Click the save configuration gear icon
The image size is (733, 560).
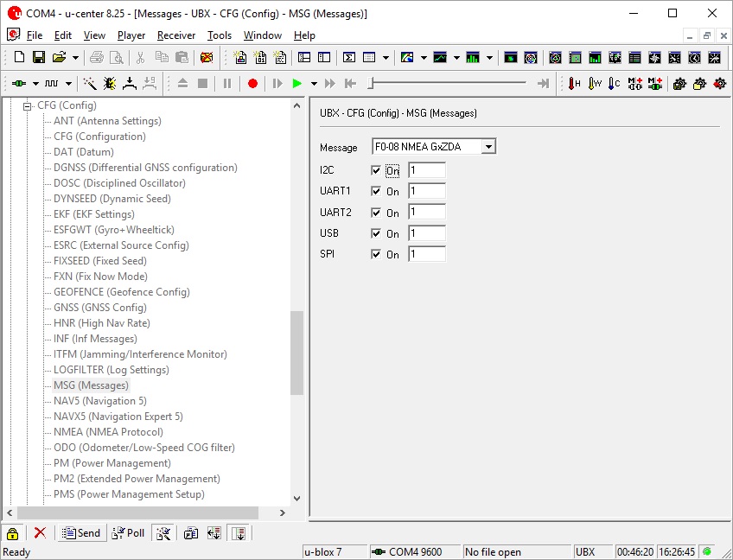pyautogui.click(x=679, y=83)
